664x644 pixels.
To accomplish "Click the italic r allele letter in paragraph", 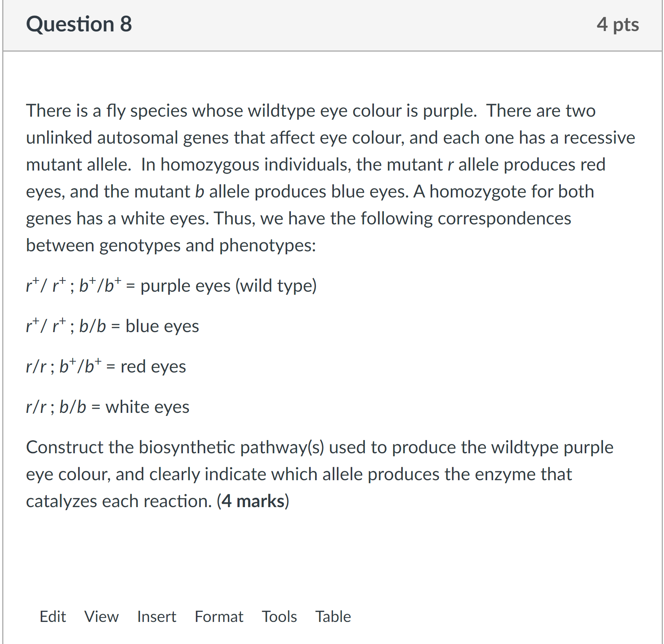I will (451, 165).
